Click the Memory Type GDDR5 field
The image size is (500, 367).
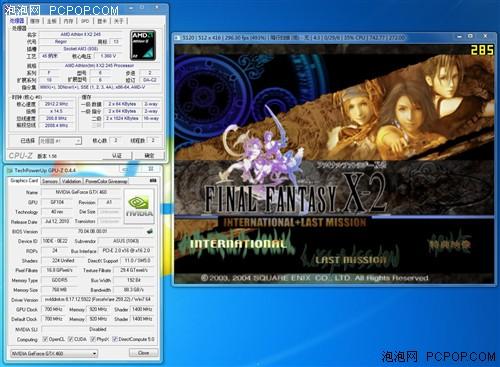[x=59, y=280]
